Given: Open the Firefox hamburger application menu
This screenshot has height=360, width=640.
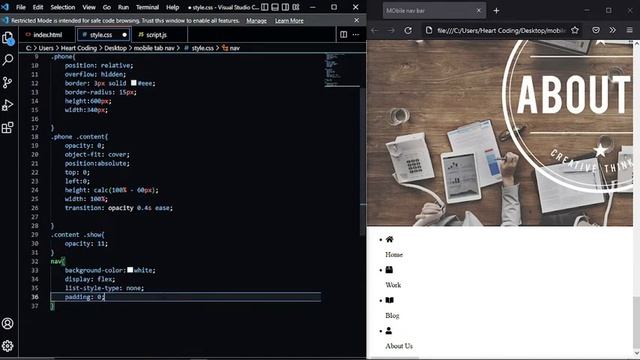Looking at the screenshot, I should click(629, 30).
